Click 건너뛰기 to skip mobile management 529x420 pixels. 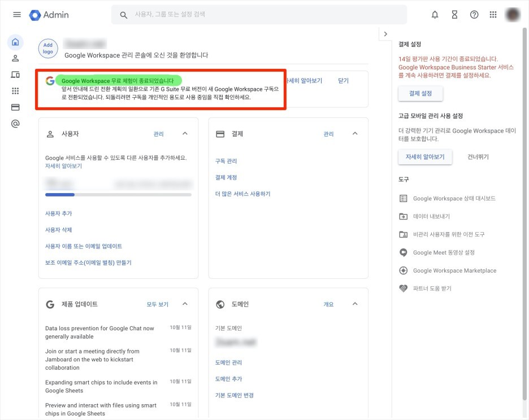click(x=478, y=157)
